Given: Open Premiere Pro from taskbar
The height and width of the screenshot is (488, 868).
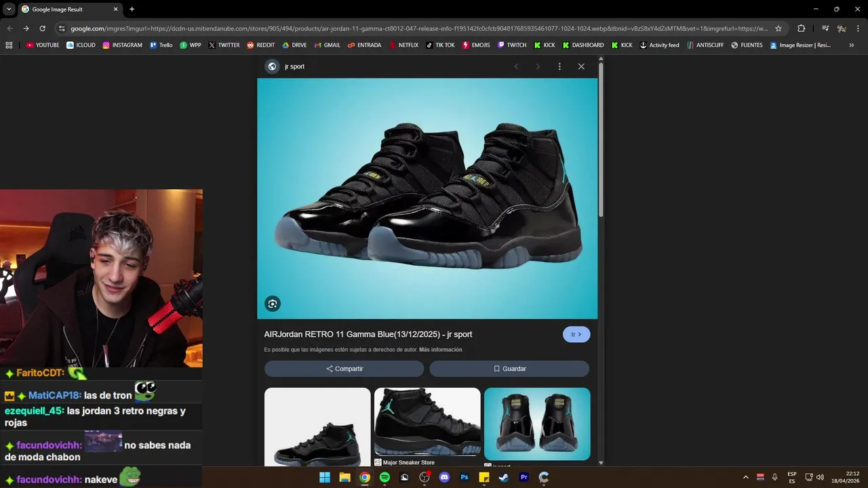Looking at the screenshot, I should 524,477.
